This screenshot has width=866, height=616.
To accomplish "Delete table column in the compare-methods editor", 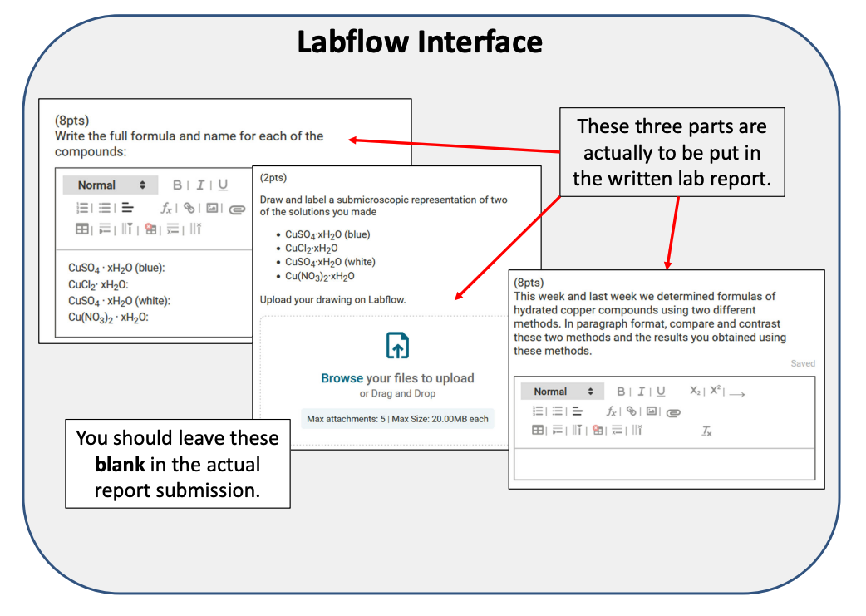I will tap(637, 430).
